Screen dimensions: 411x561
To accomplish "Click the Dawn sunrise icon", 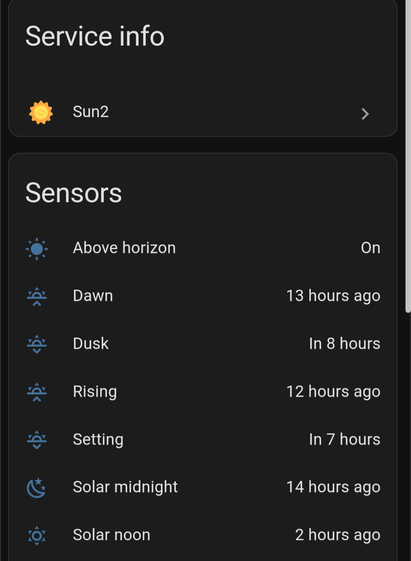I will click(37, 297).
